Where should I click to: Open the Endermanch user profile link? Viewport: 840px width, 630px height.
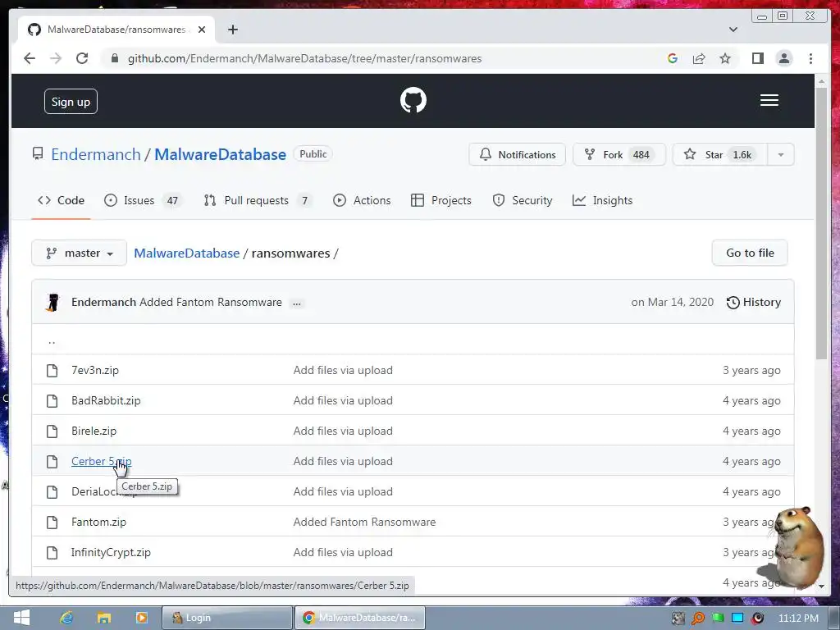(x=95, y=154)
